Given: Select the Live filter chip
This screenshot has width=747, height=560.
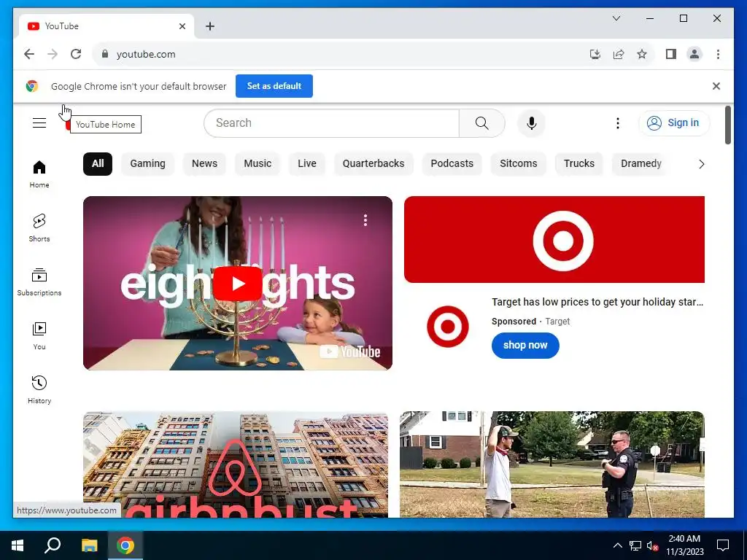Looking at the screenshot, I should coord(307,164).
